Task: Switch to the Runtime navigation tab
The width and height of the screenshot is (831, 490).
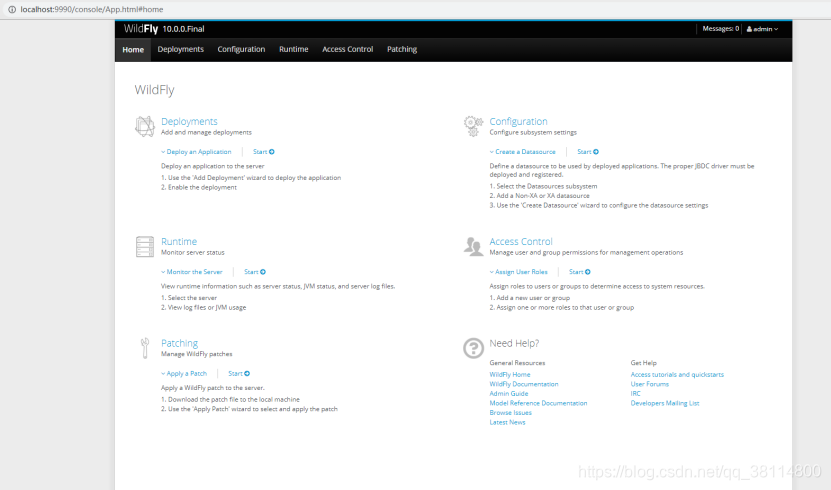Action: (294, 49)
